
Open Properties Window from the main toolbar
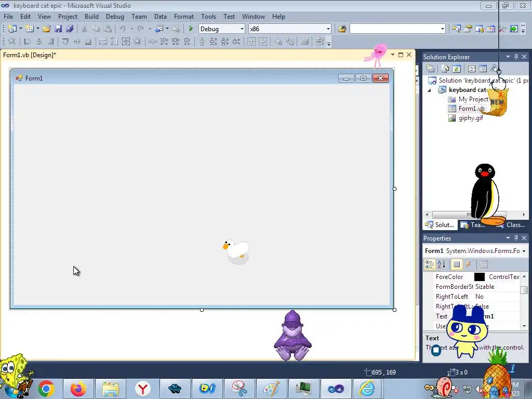tap(468, 29)
